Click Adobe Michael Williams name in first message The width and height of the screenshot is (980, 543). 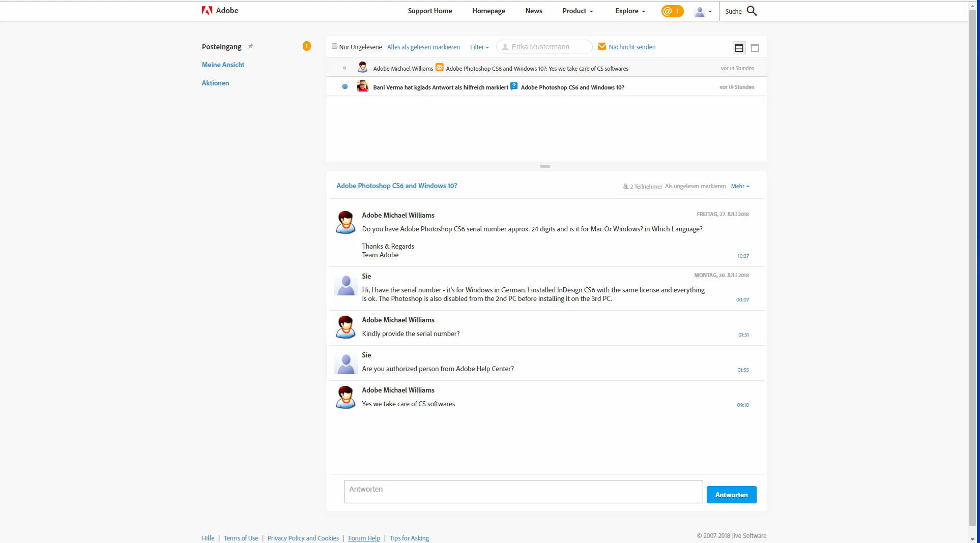tap(398, 216)
